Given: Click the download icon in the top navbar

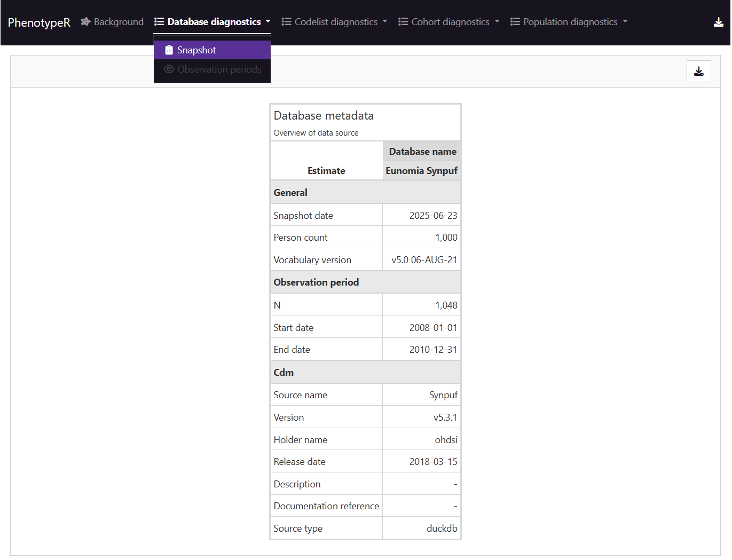Looking at the screenshot, I should tap(718, 22).
